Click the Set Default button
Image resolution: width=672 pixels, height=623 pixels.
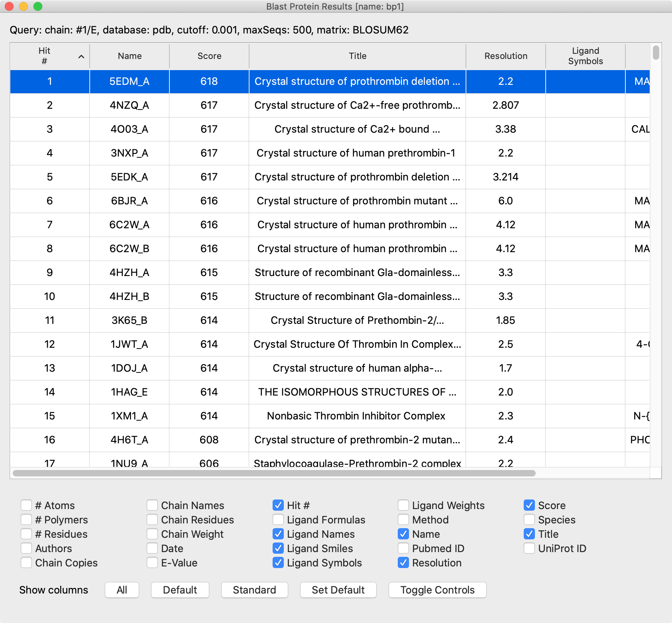click(x=338, y=590)
